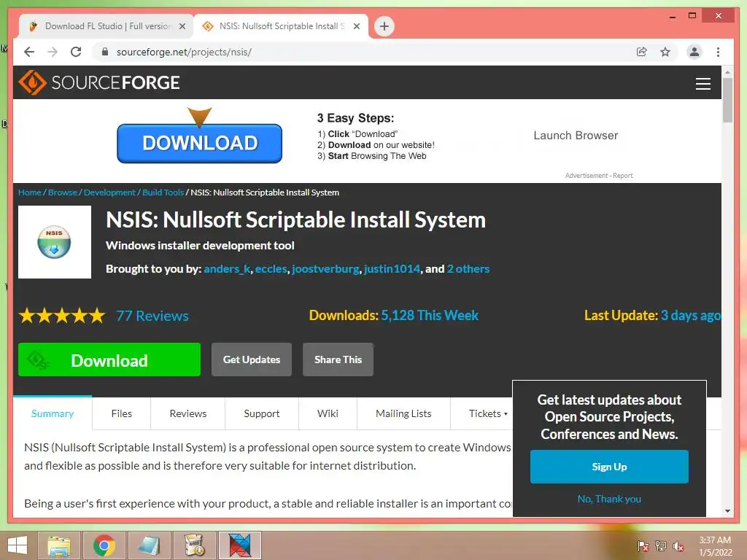Click the browser forward arrow

click(53, 52)
